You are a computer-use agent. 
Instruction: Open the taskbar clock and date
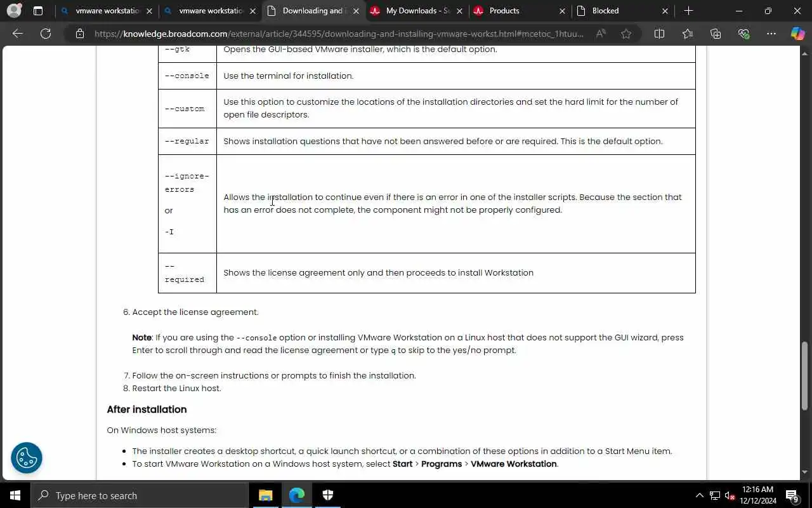click(757, 495)
